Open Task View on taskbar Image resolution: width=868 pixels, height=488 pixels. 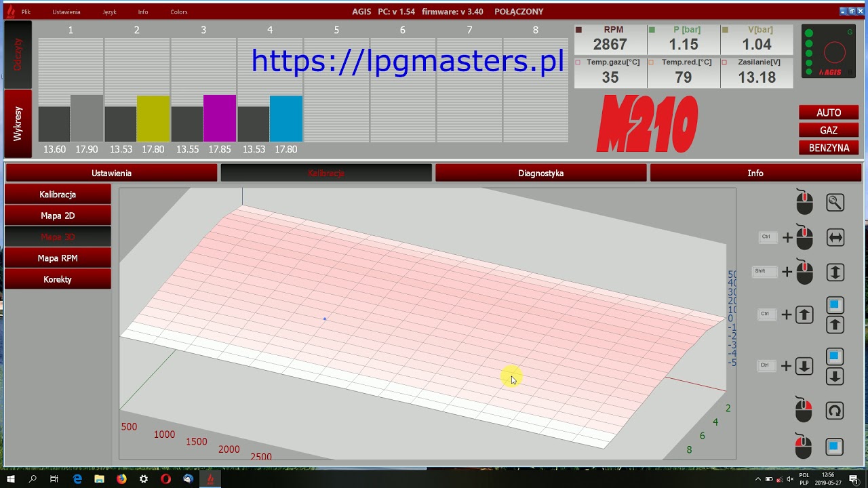pyautogui.click(x=54, y=479)
